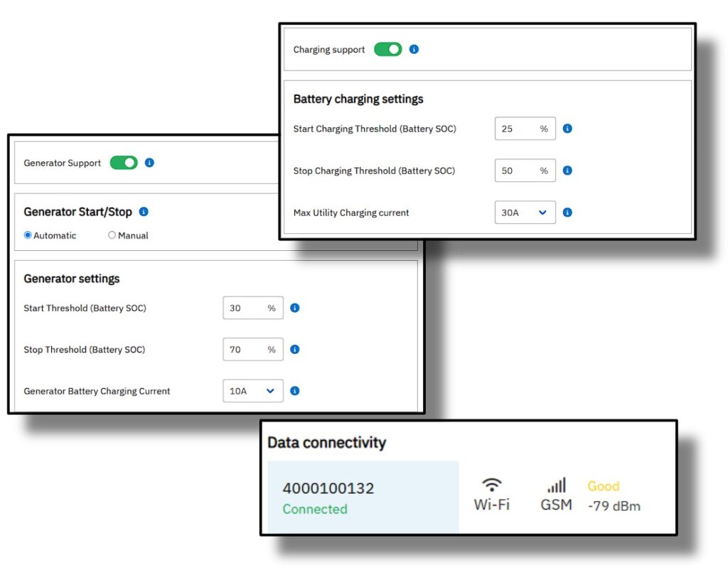This screenshot has height=570, width=728.
Task: Click info icon beside Max Utility Charging current
Action: [567, 213]
